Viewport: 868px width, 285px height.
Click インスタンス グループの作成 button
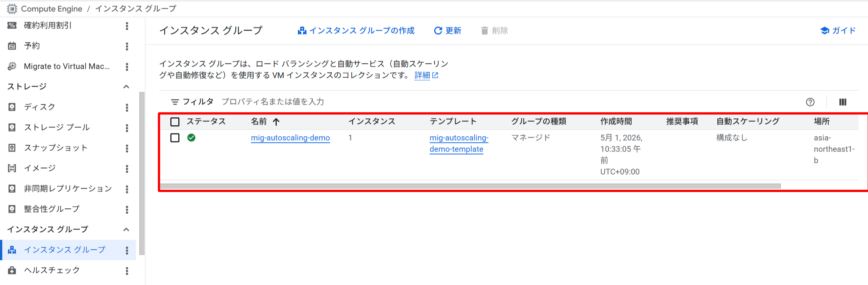[356, 31]
